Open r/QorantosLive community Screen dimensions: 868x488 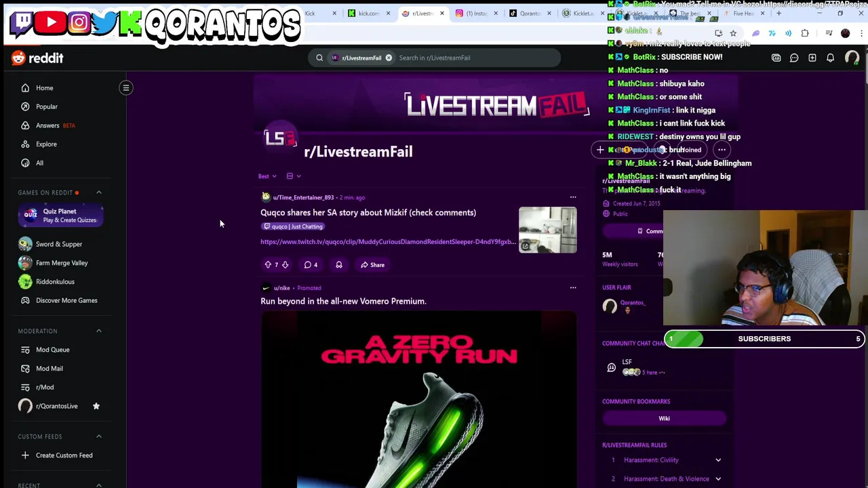coord(56,406)
